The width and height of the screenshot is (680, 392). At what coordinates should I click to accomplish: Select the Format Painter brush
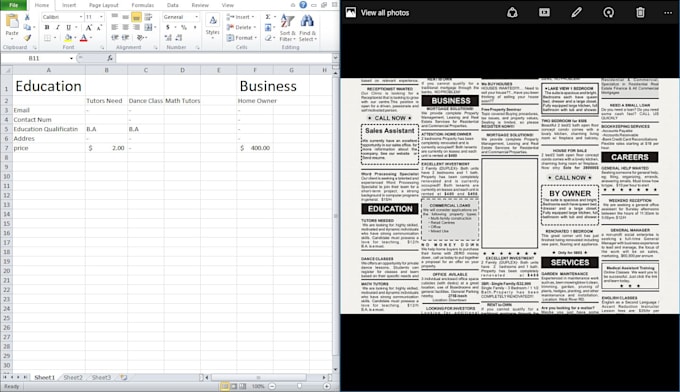(x=27, y=38)
